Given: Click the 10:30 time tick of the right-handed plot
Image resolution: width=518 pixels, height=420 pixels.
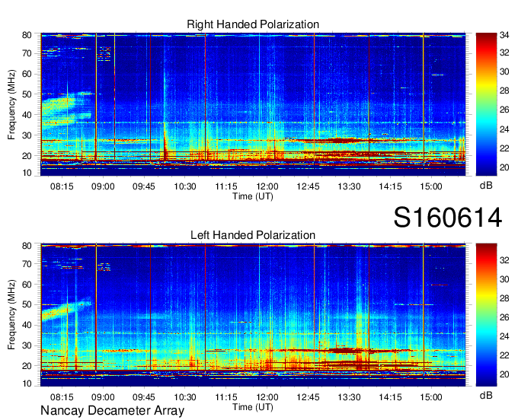Looking at the screenshot, I should tap(185, 186).
